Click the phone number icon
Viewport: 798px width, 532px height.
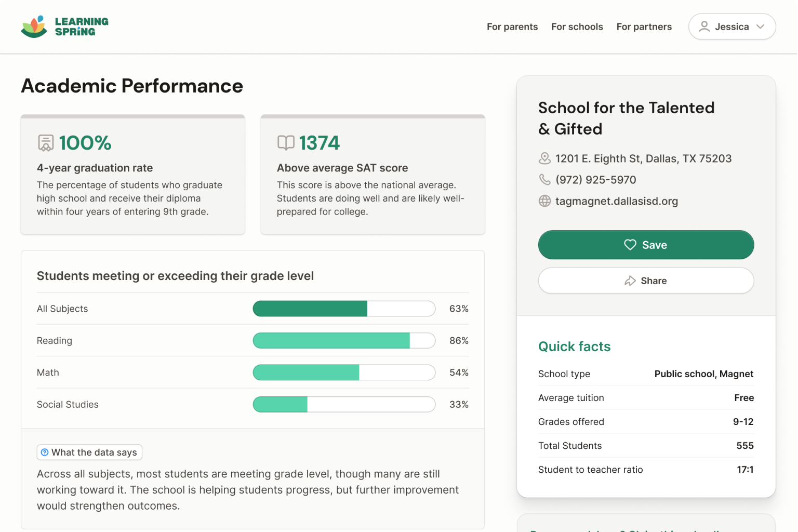[x=544, y=180]
